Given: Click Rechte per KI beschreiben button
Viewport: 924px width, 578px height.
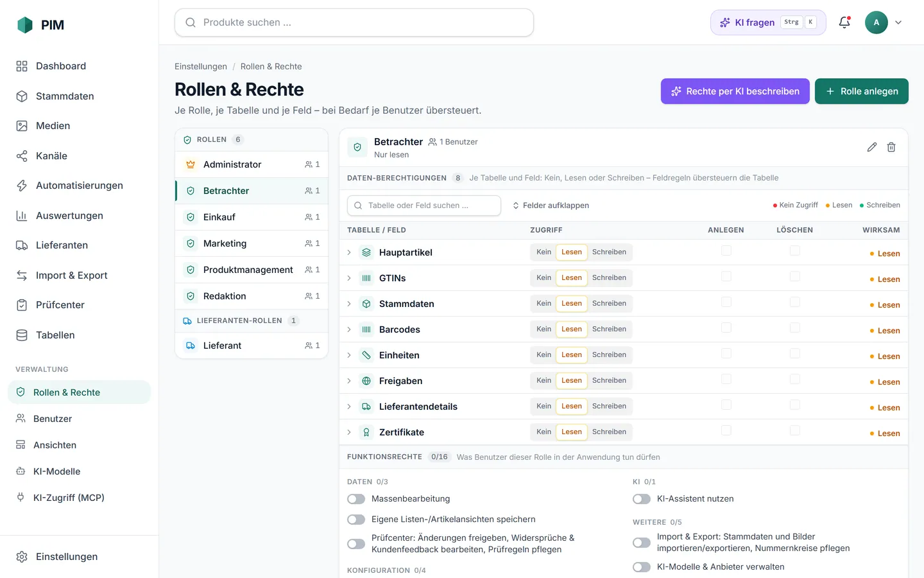Looking at the screenshot, I should [x=735, y=91].
